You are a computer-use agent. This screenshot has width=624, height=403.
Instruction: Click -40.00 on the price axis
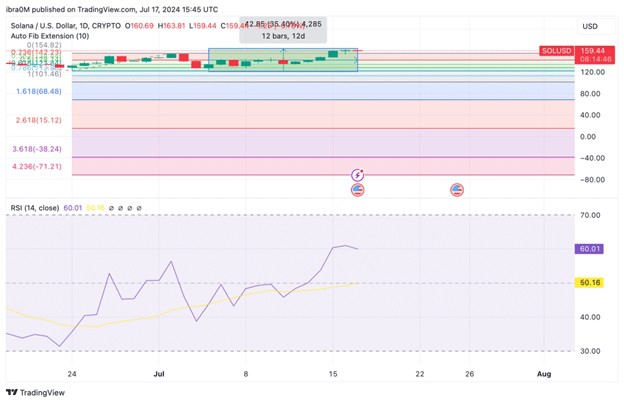pos(593,158)
